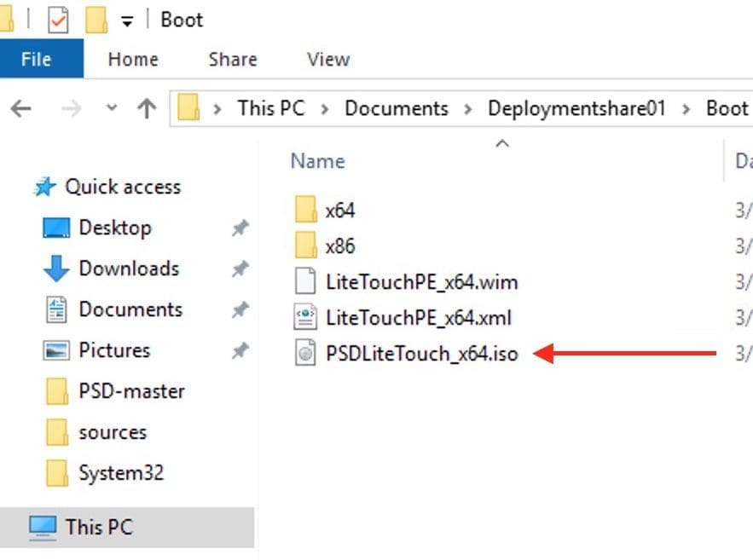Image resolution: width=753 pixels, height=560 pixels.
Task: Click Documents in the address breadcrumb
Action: tap(396, 108)
